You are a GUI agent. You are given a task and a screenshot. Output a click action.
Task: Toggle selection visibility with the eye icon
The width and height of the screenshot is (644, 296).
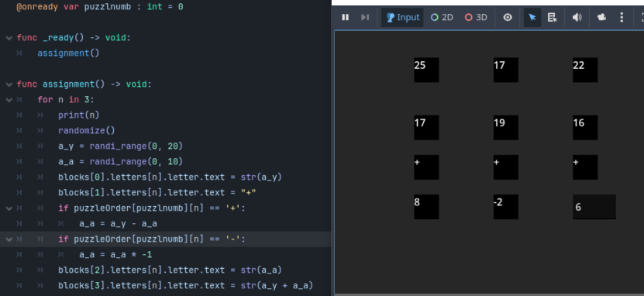(508, 17)
